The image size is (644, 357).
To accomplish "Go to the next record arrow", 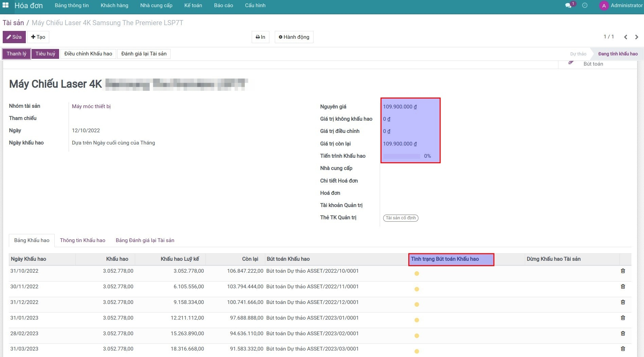I will [637, 37].
